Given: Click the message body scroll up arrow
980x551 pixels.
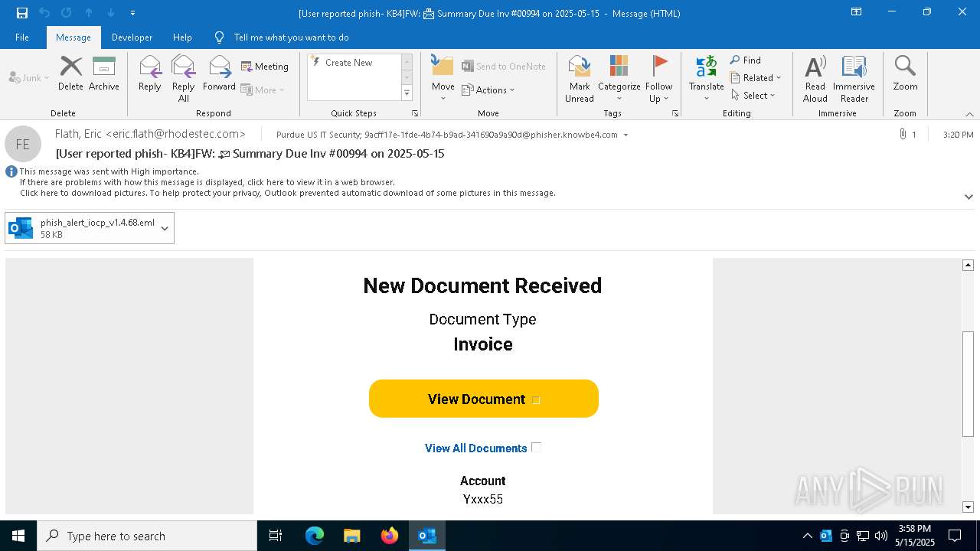Looking at the screenshot, I should (x=968, y=265).
